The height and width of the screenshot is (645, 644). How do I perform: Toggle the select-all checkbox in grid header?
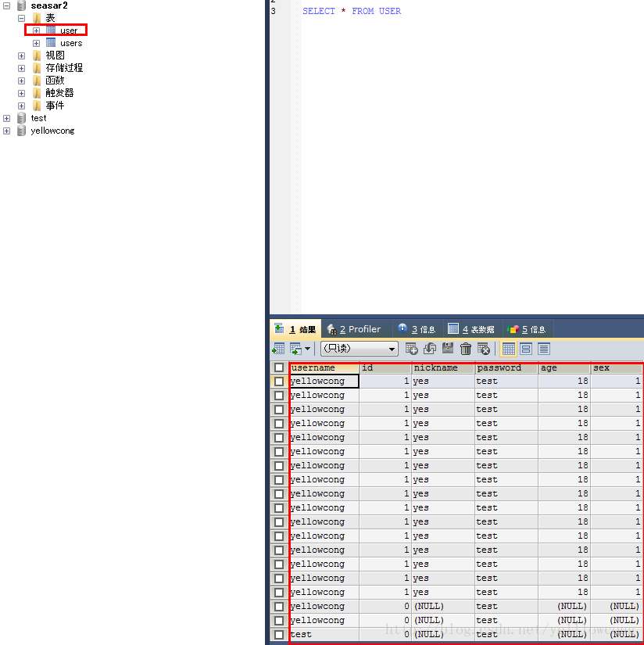click(279, 367)
